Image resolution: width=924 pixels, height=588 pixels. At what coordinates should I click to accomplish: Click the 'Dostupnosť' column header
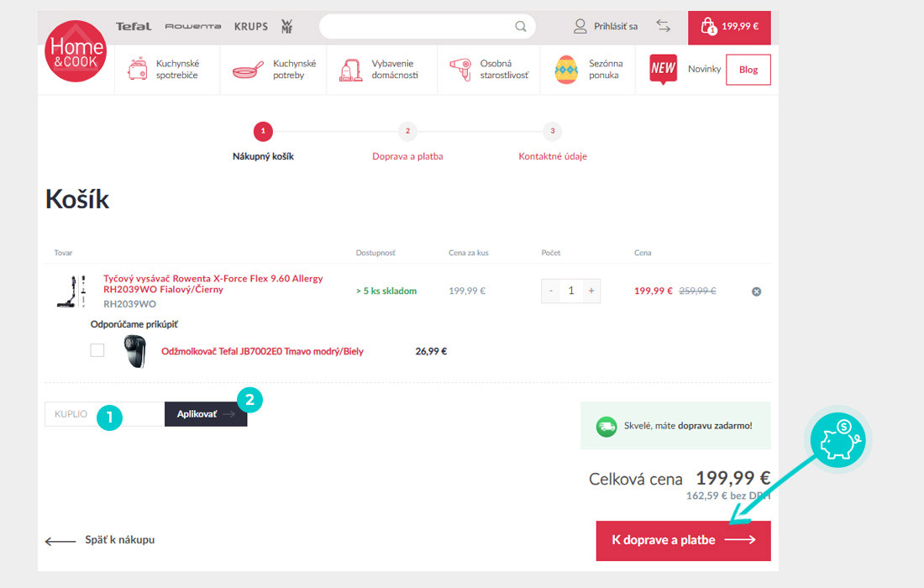click(x=375, y=253)
